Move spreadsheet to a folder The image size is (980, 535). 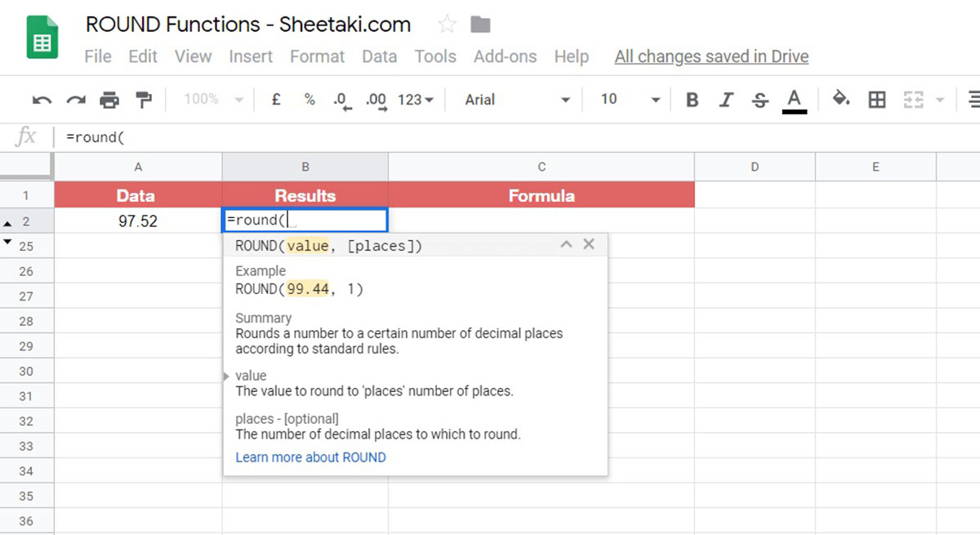[480, 25]
